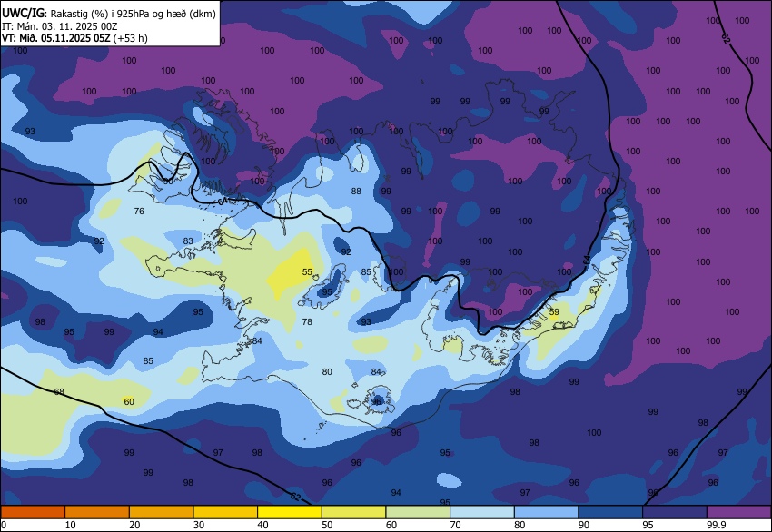The width and height of the screenshot is (772, 532).
Task: Click the valid time 'VT: Mið. 05.11.2025 05Z'
Action: click(56, 38)
